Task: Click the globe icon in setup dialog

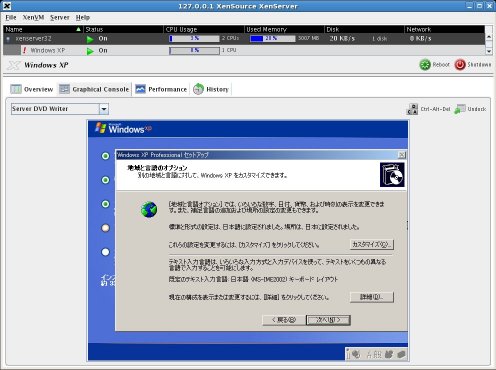Action: tap(149, 210)
